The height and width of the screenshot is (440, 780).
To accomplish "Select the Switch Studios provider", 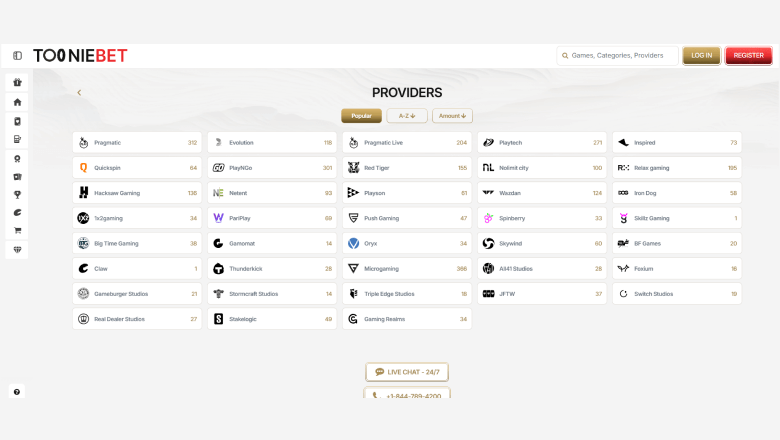I will coord(677,294).
